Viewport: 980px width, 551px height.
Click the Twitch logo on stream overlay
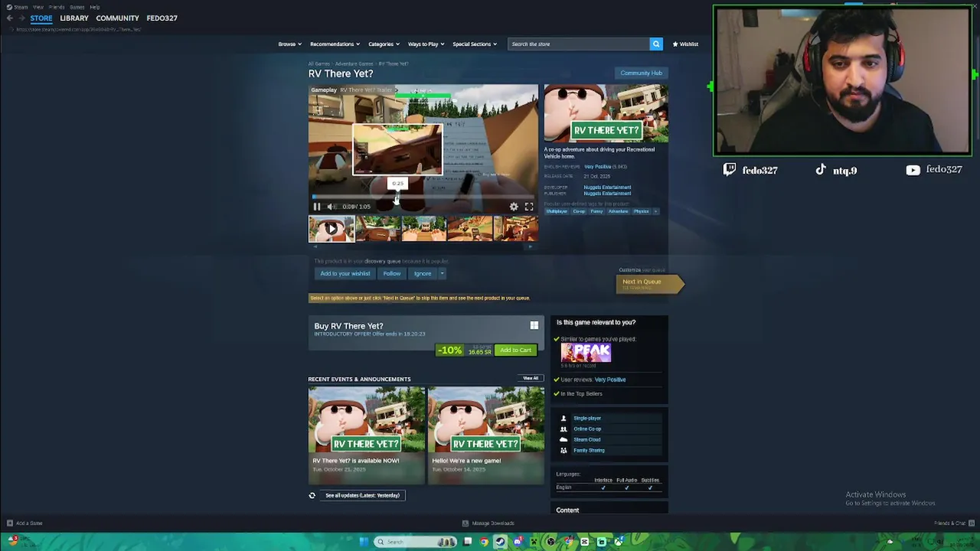point(730,170)
